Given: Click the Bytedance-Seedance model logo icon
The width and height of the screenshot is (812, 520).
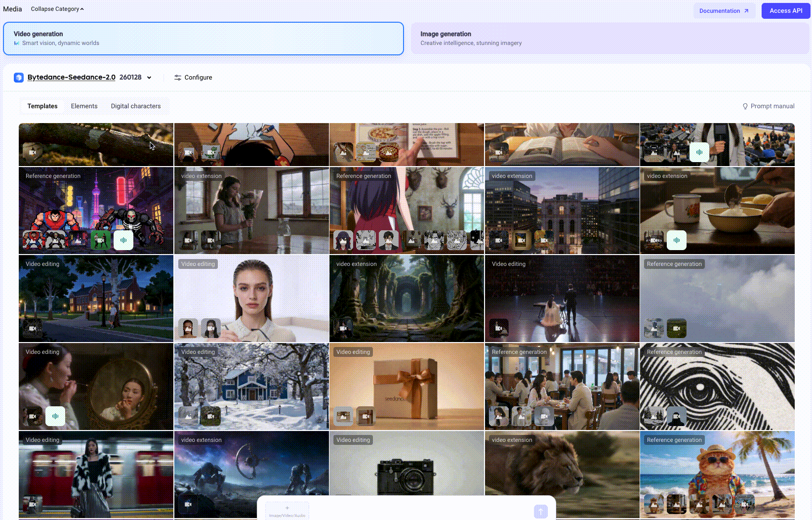Looking at the screenshot, I should tap(19, 78).
